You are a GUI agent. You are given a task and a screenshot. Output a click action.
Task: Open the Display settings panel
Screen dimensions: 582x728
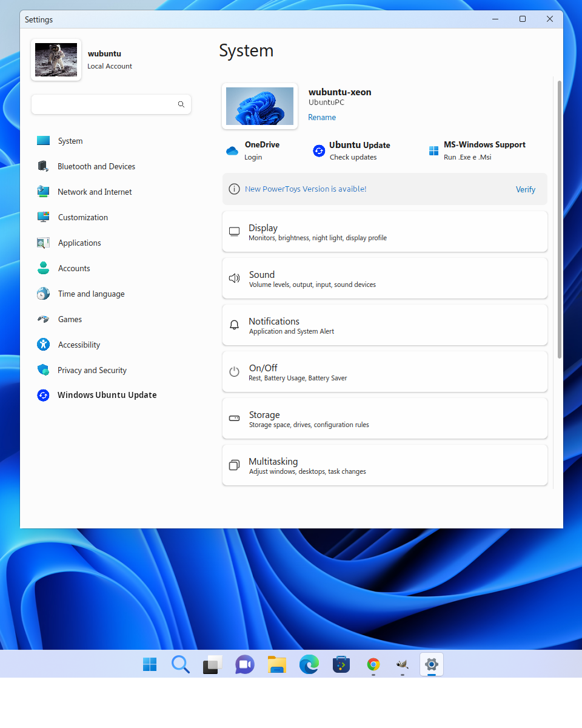point(384,232)
